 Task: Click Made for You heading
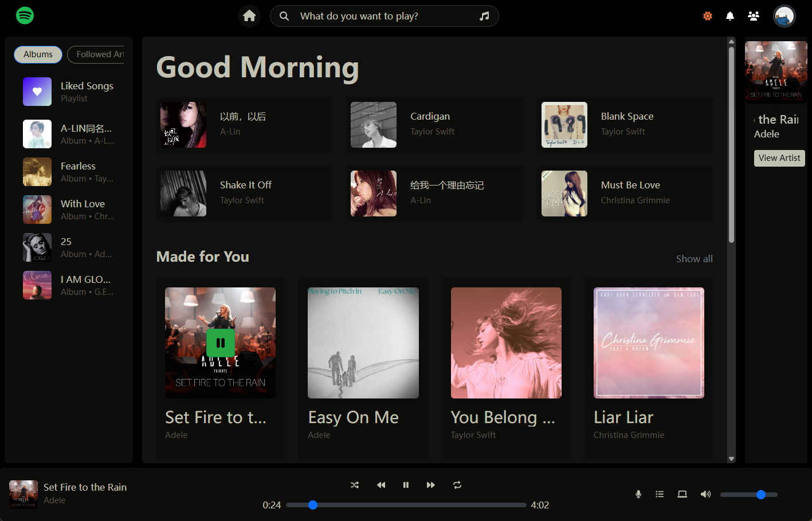[x=203, y=256]
